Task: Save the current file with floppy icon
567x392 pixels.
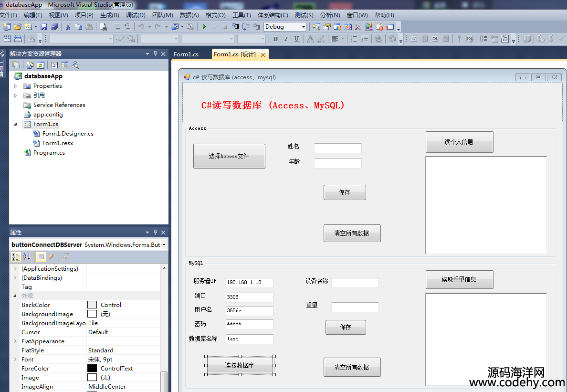Action: [44, 26]
